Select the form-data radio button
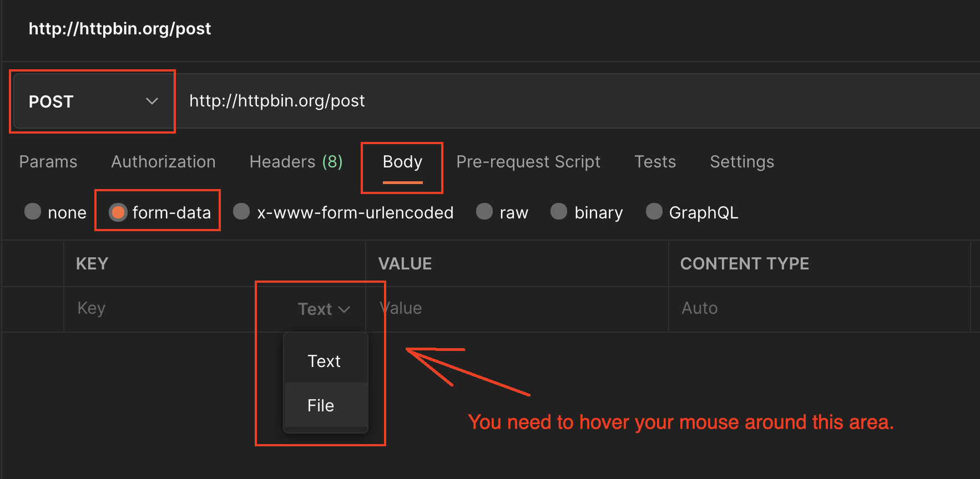 [118, 212]
